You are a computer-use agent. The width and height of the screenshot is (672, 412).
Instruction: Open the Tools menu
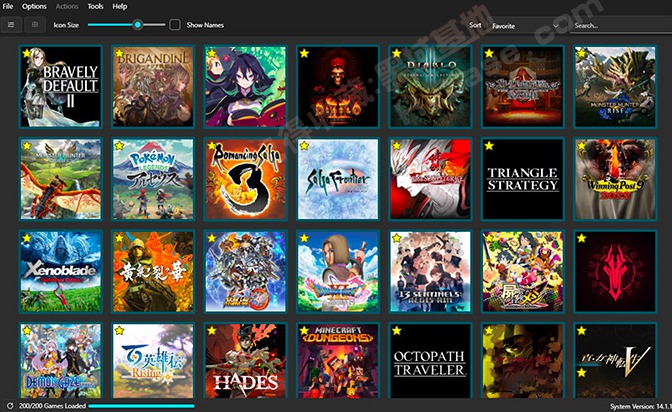pos(95,6)
